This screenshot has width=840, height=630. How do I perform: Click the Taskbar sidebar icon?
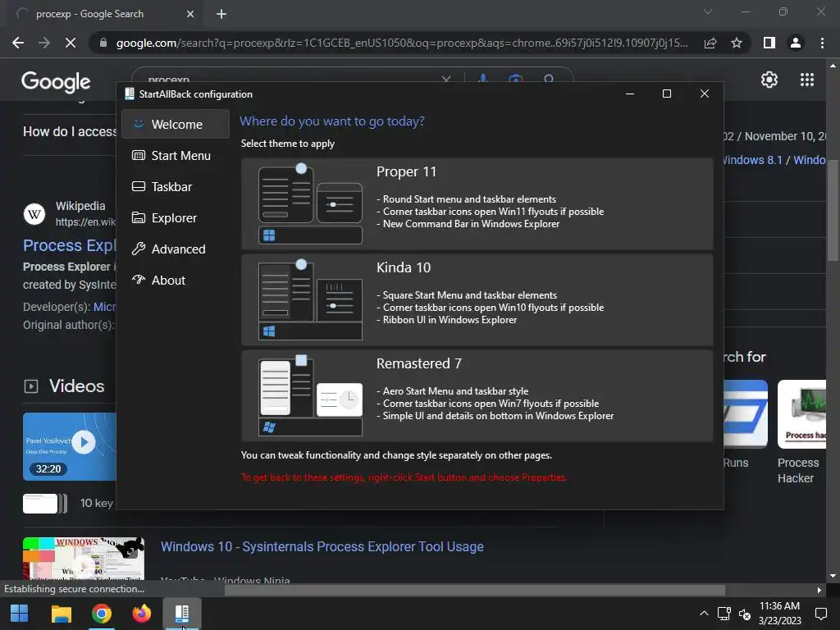(x=139, y=186)
